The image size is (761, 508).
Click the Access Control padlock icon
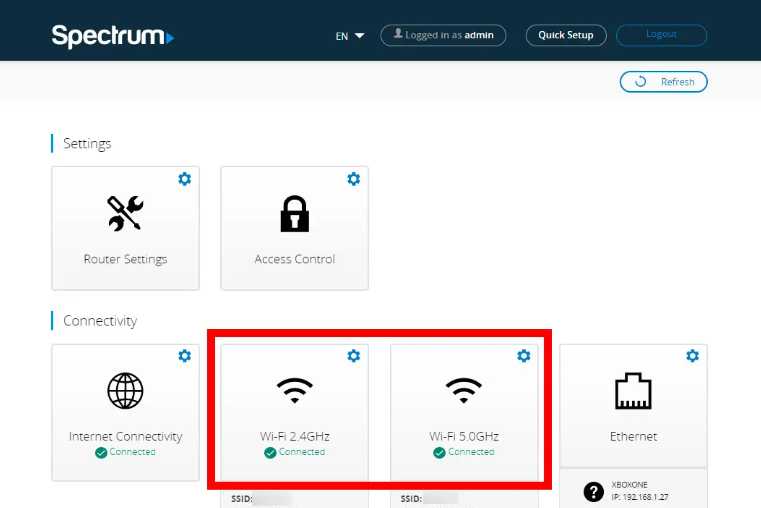pyautogui.click(x=295, y=214)
